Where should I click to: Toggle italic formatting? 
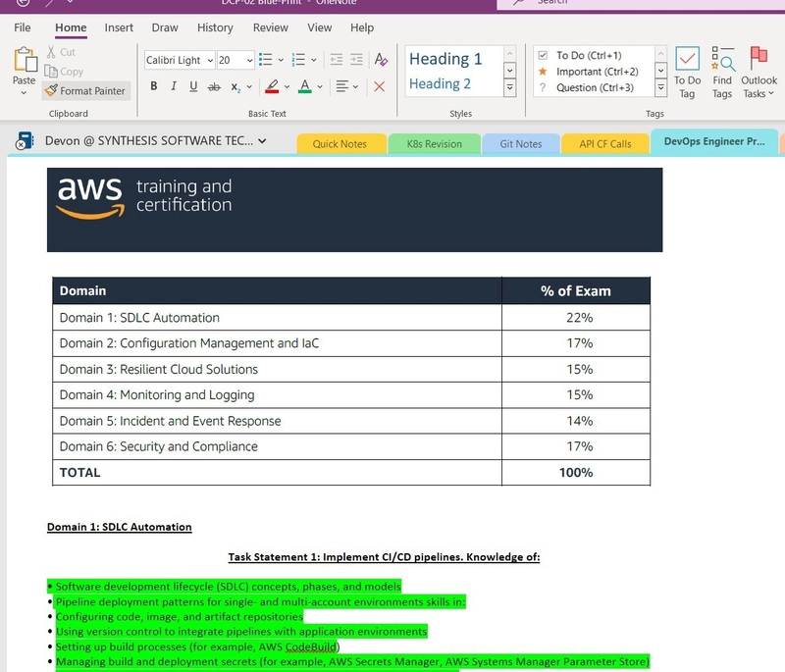point(174,87)
